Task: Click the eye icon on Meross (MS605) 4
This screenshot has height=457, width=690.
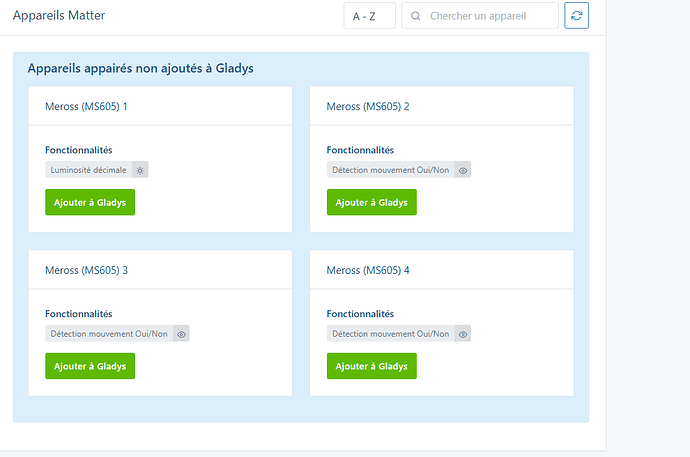Action: pyautogui.click(x=463, y=334)
